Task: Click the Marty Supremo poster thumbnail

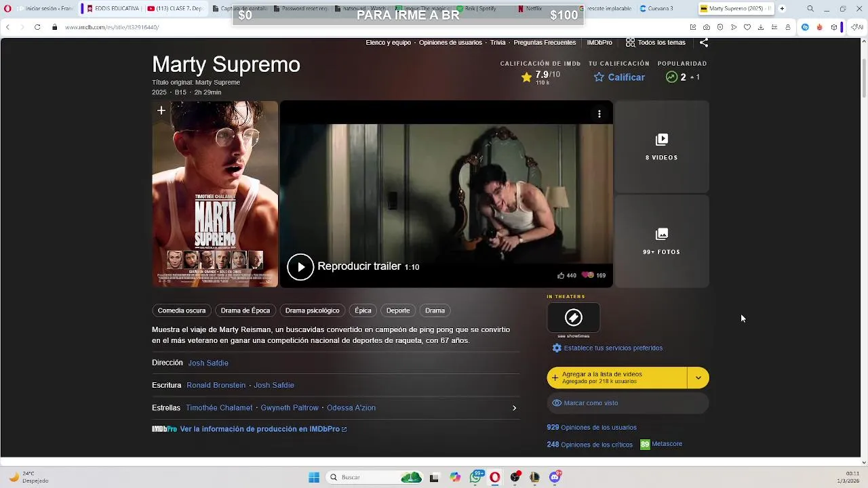Action: [x=215, y=194]
